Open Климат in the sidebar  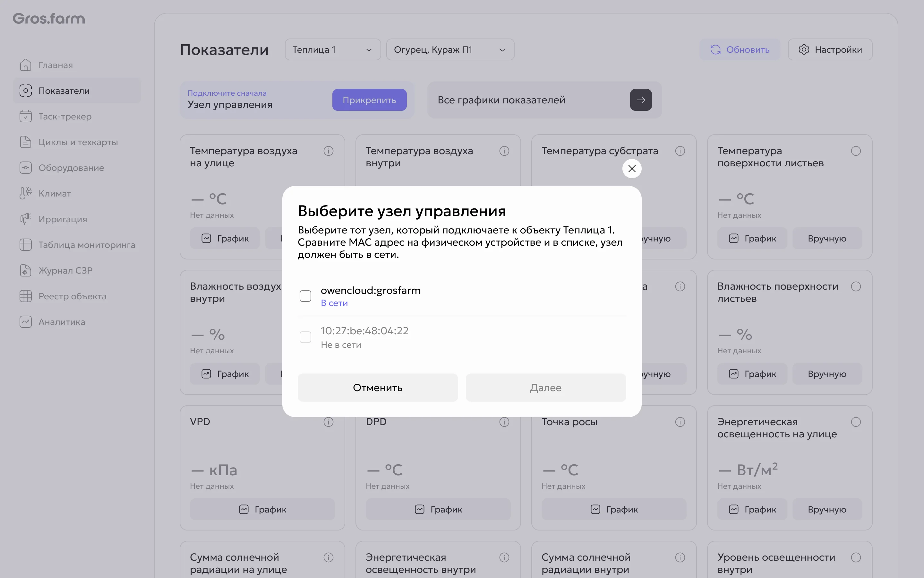point(77,193)
